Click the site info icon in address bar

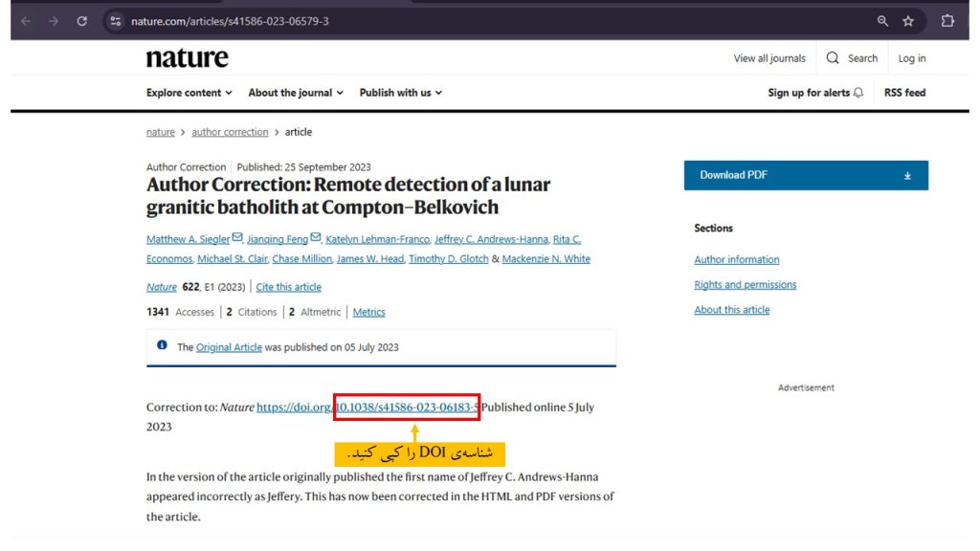coord(116,21)
